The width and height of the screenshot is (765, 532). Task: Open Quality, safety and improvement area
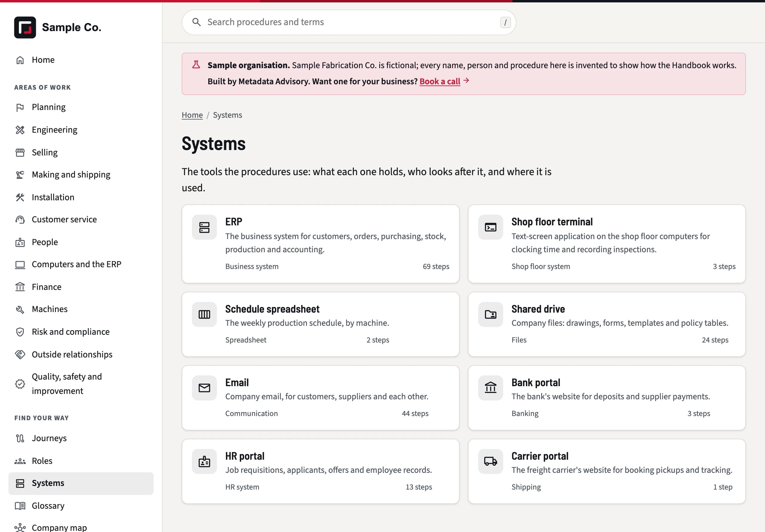click(x=81, y=384)
